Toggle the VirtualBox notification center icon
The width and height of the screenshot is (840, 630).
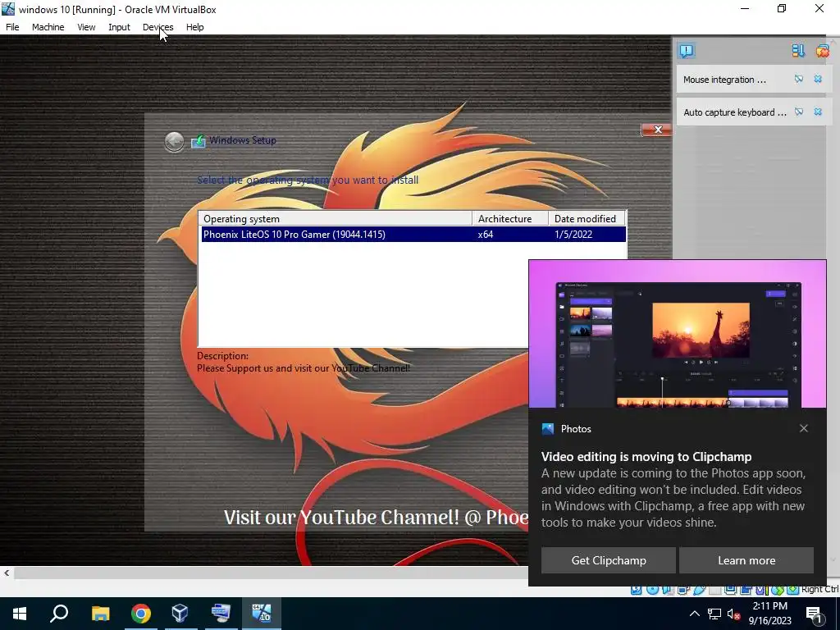click(x=686, y=51)
